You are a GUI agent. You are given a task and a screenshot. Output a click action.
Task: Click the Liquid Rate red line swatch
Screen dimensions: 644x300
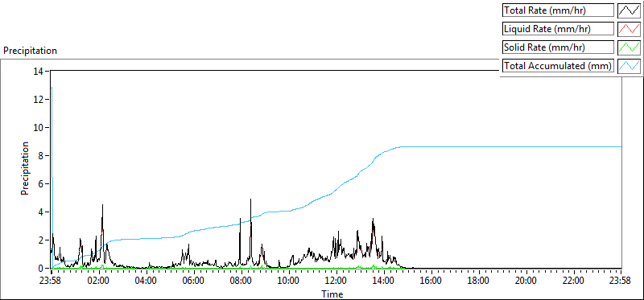click(x=629, y=29)
